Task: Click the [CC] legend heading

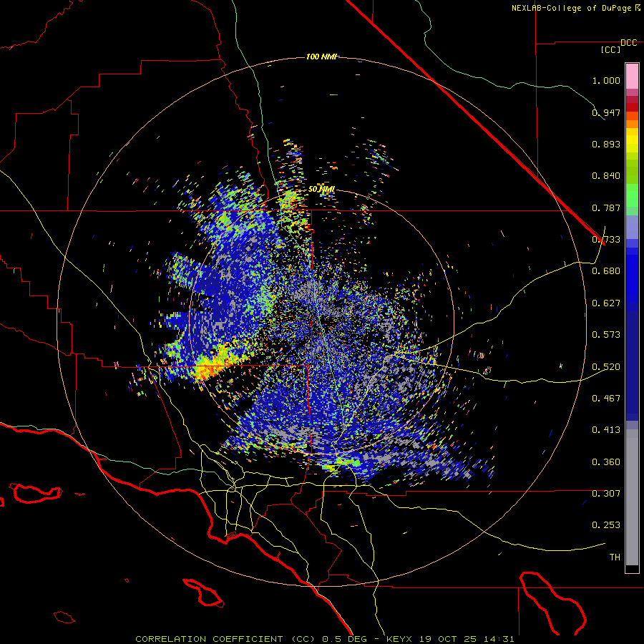Action: point(610,49)
